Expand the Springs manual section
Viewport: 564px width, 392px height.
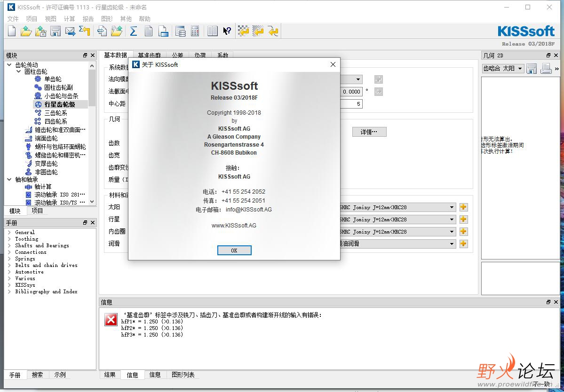coord(9,259)
